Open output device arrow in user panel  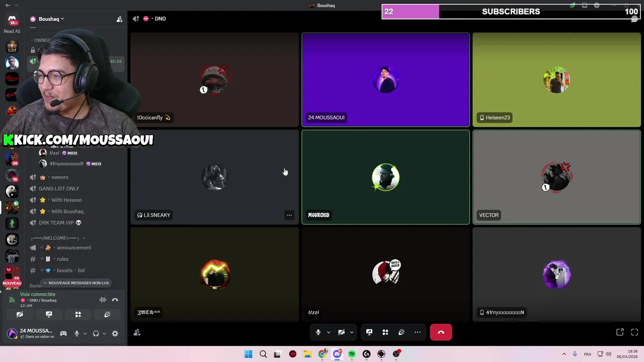click(x=104, y=333)
